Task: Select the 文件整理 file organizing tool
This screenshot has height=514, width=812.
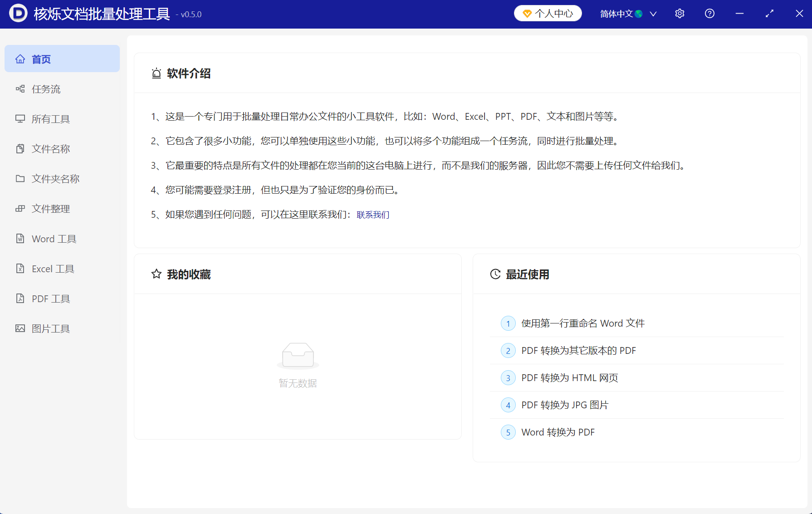Action: 50,209
